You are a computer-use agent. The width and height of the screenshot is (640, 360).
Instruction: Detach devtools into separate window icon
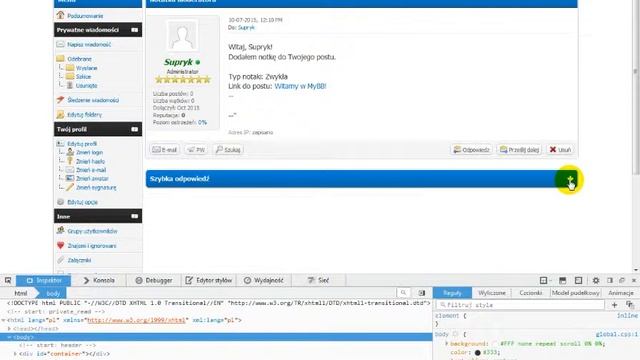[x=622, y=280]
